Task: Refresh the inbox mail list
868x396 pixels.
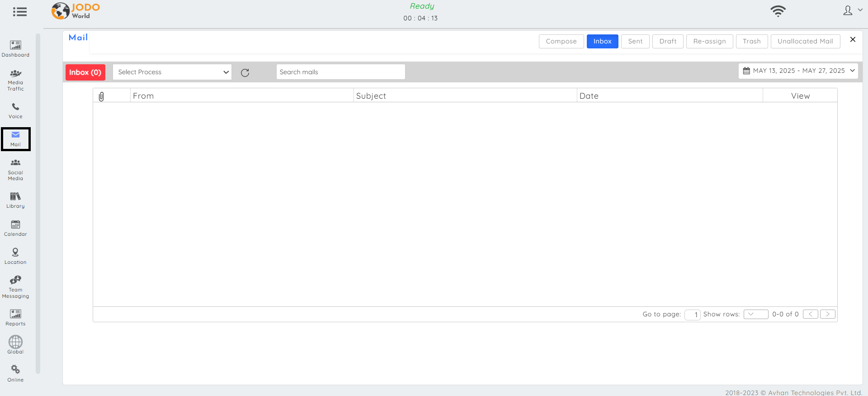Action: (245, 72)
